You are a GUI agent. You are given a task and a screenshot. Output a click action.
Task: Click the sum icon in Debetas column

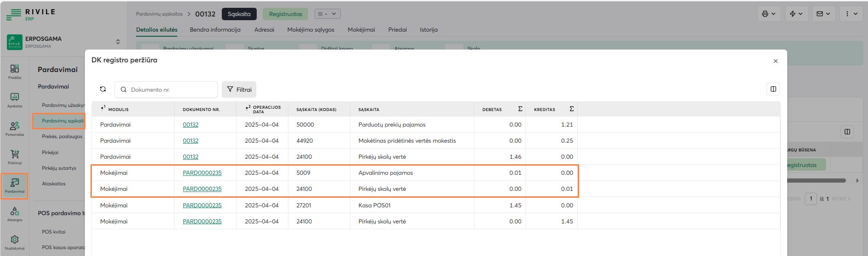tap(520, 109)
